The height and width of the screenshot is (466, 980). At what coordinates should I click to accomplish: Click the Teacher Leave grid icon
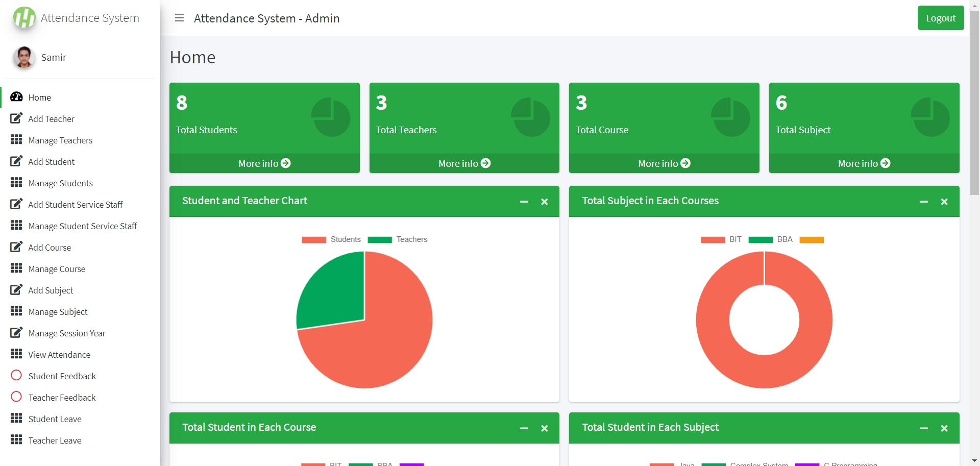16,440
